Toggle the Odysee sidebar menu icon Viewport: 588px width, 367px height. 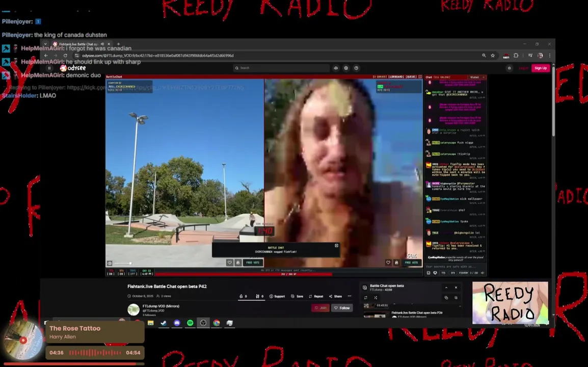[49, 68]
